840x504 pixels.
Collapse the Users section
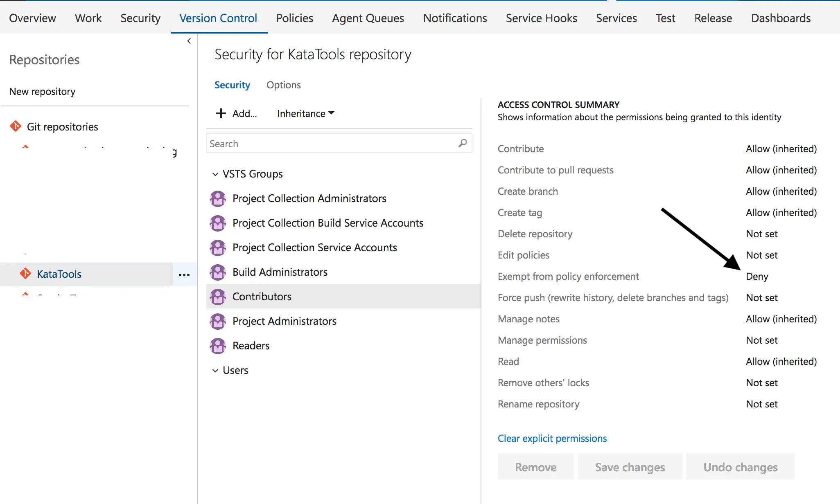point(215,371)
